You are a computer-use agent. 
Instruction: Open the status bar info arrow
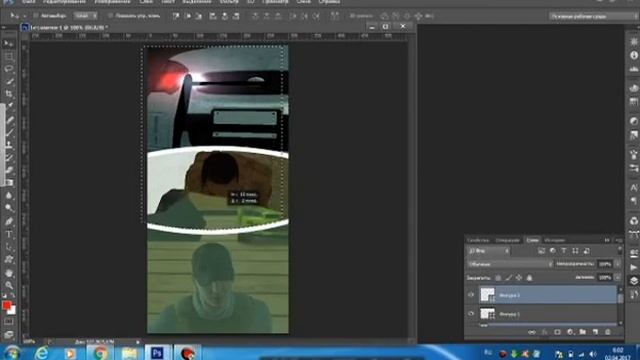pos(138,342)
